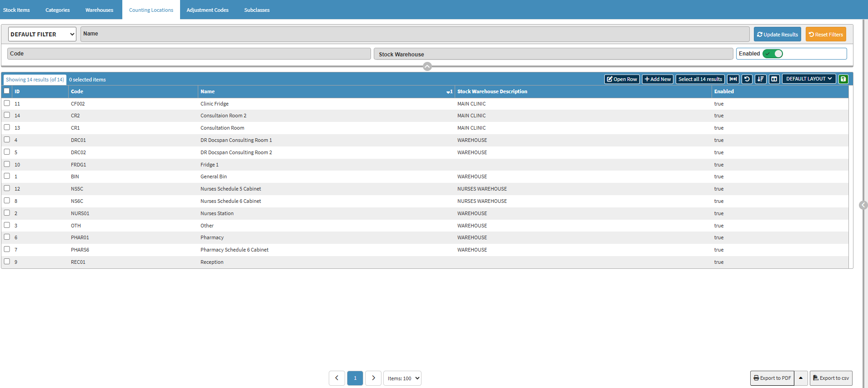This screenshot has width=868, height=388.
Task: Tick the select-all checkbox in header
Action: [7, 91]
